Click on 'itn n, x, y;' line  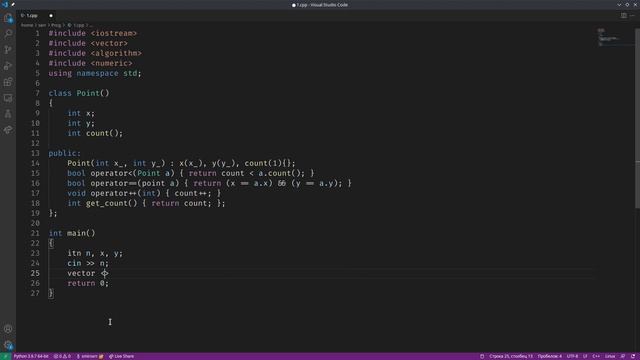pos(95,253)
